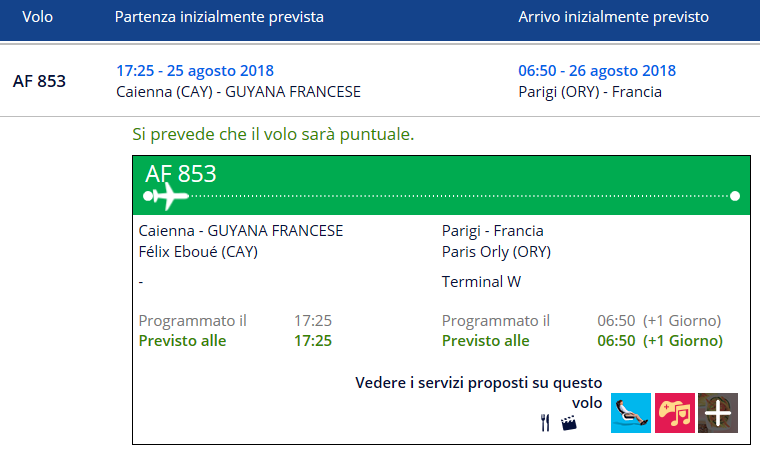Click the movie clapperboard icon

[569, 423]
